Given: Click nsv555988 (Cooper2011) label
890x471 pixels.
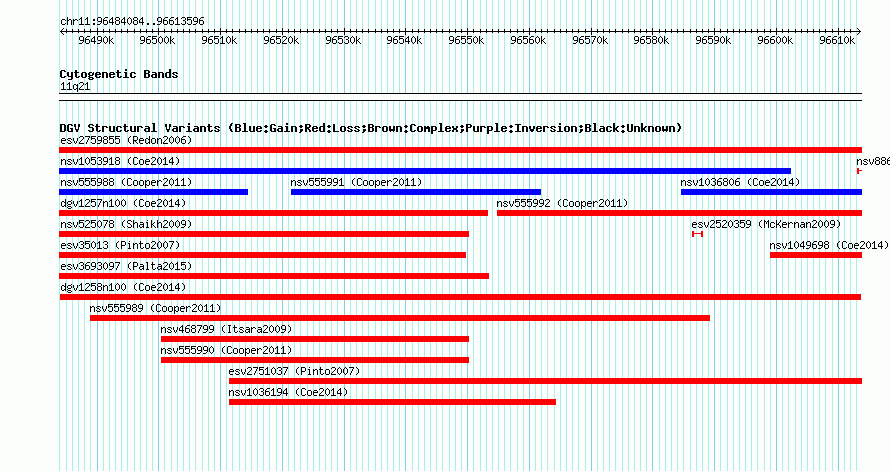Looking at the screenshot, I should click(126, 182).
